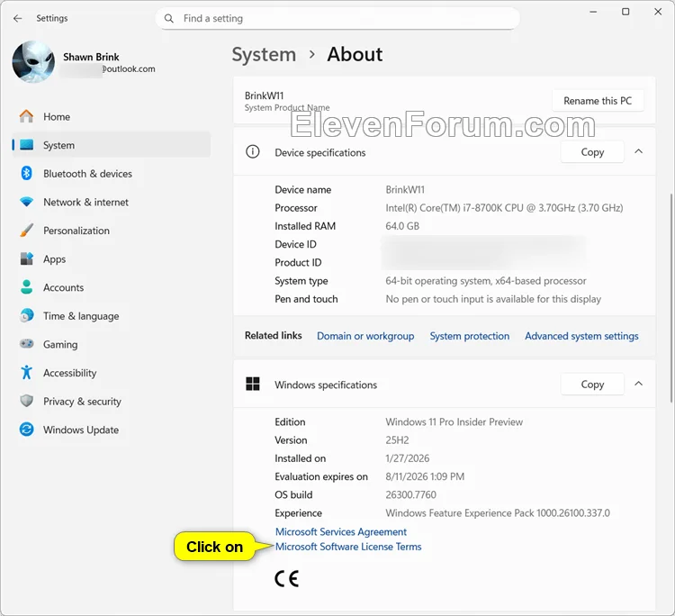Image resolution: width=675 pixels, height=616 pixels.
Task: Click the Network wifi icon
Action: [27, 202]
